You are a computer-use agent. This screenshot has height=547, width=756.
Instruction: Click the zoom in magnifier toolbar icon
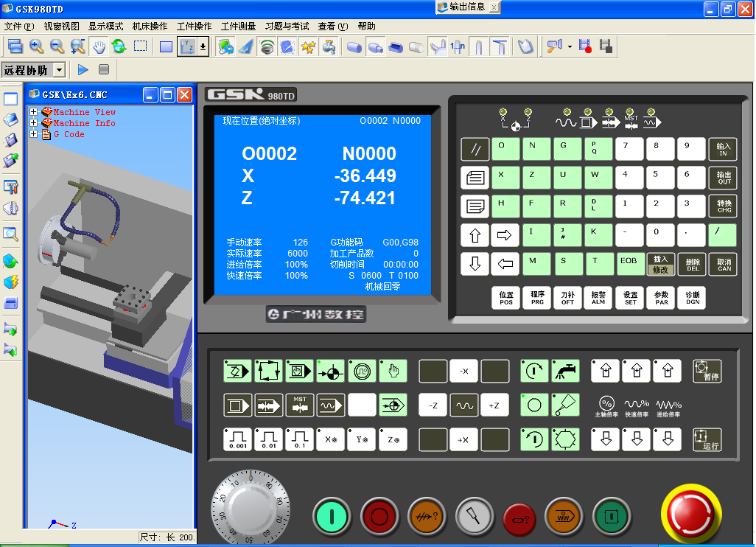coord(36,46)
